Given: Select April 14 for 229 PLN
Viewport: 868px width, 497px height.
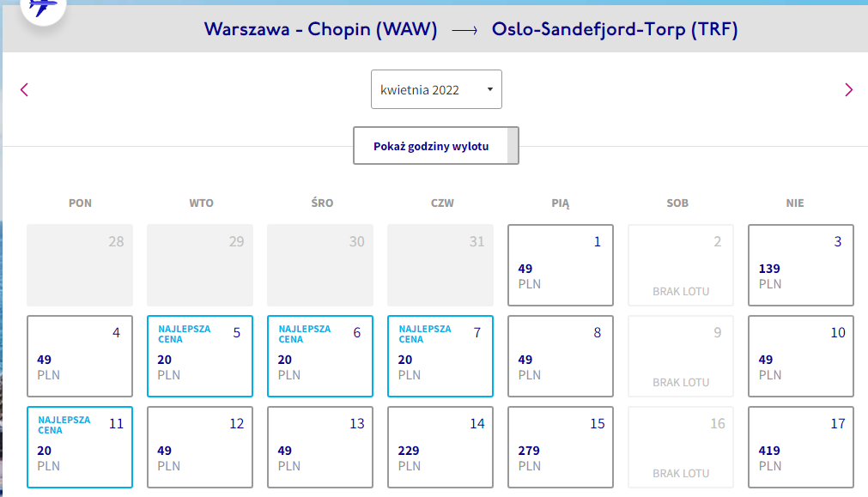Looking at the screenshot, I should click(x=440, y=447).
